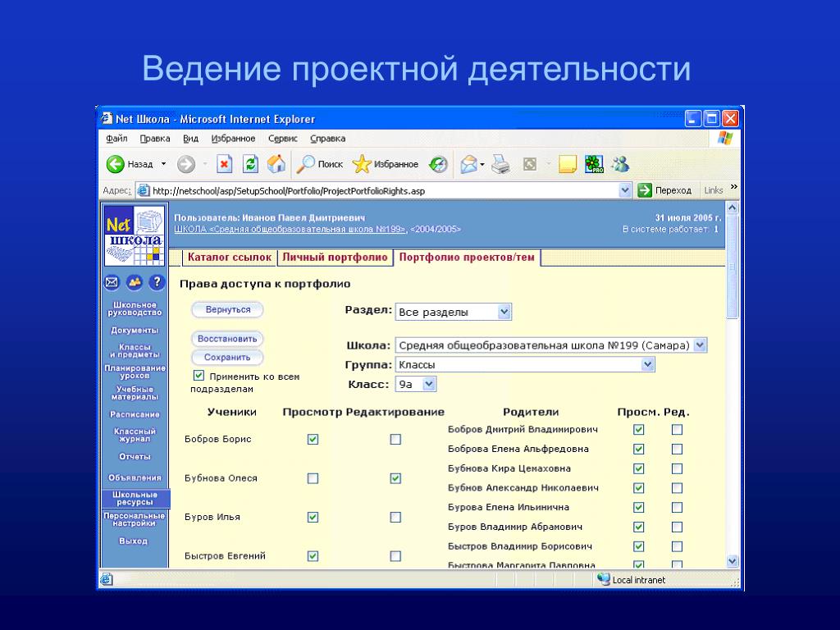Click the Сохранить button
The height and width of the screenshot is (630, 840).
[227, 358]
